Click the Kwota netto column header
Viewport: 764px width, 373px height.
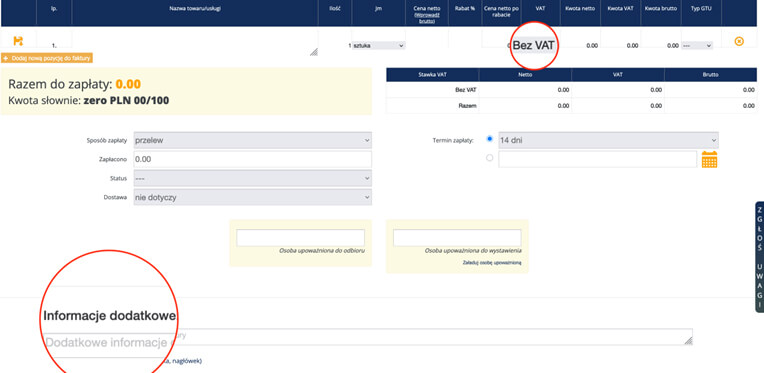coord(580,9)
